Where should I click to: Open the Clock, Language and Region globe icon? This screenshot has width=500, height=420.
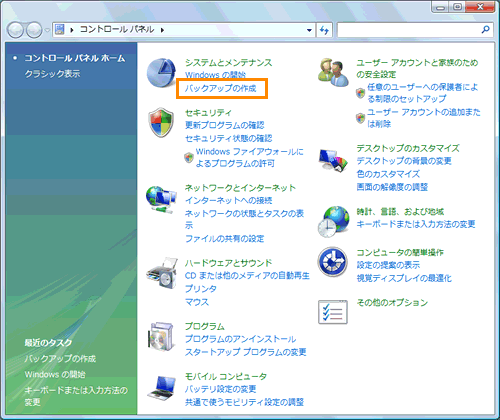(x=333, y=221)
